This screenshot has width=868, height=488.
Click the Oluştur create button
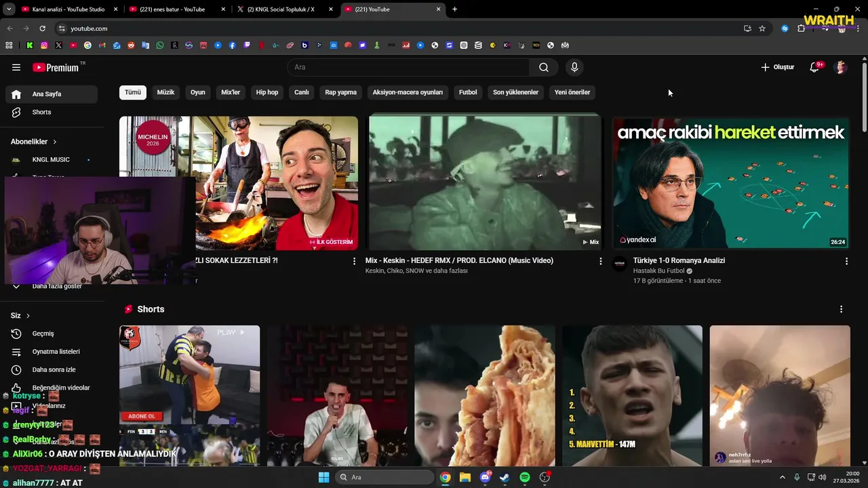point(777,67)
